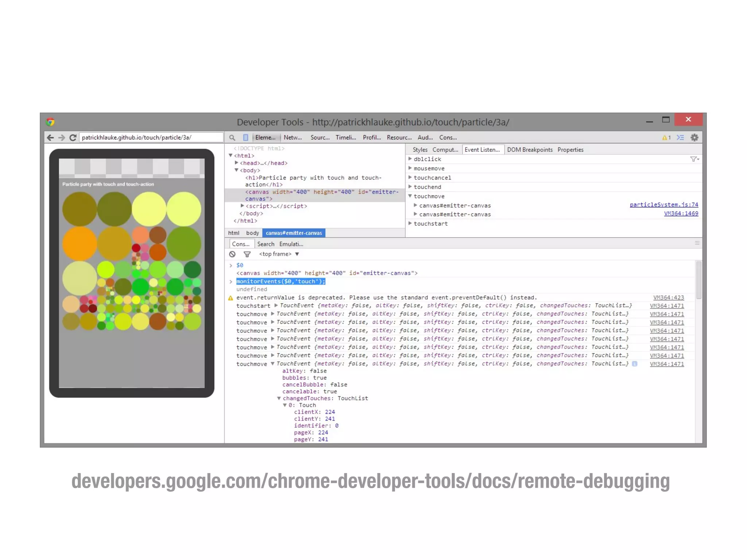Image resolution: width=747 pixels, height=560 pixels.
Task: Select the Styles sidebar tab
Action: point(420,150)
